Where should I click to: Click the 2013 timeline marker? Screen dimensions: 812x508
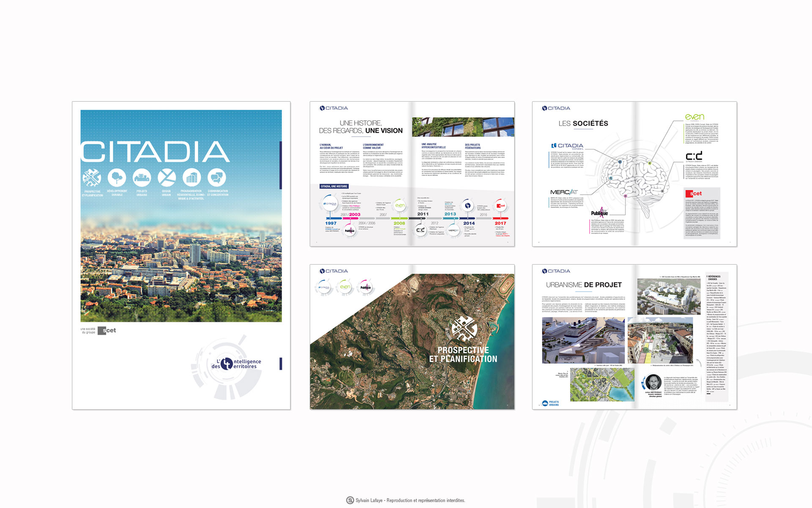[x=450, y=214]
